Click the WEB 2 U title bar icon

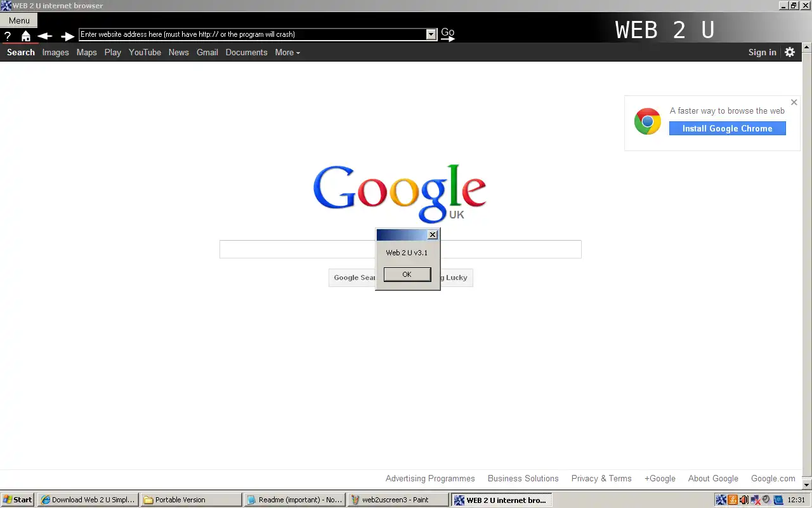(6, 6)
